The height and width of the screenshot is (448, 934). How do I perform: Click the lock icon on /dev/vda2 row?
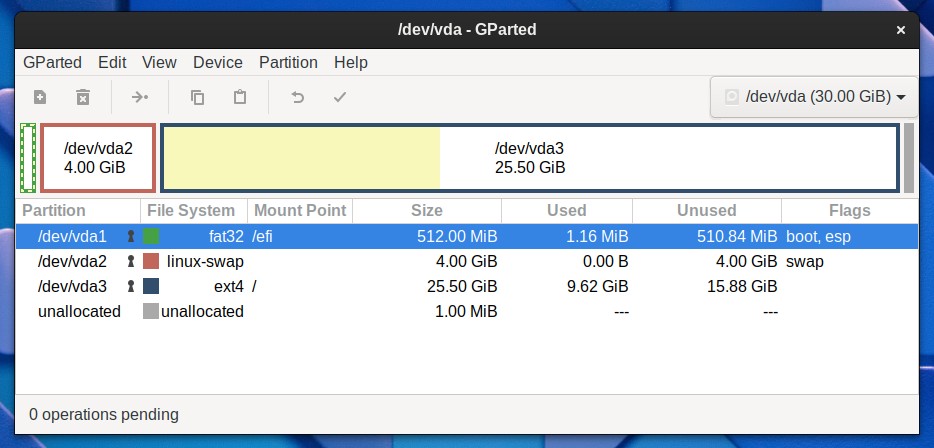pyautogui.click(x=131, y=262)
